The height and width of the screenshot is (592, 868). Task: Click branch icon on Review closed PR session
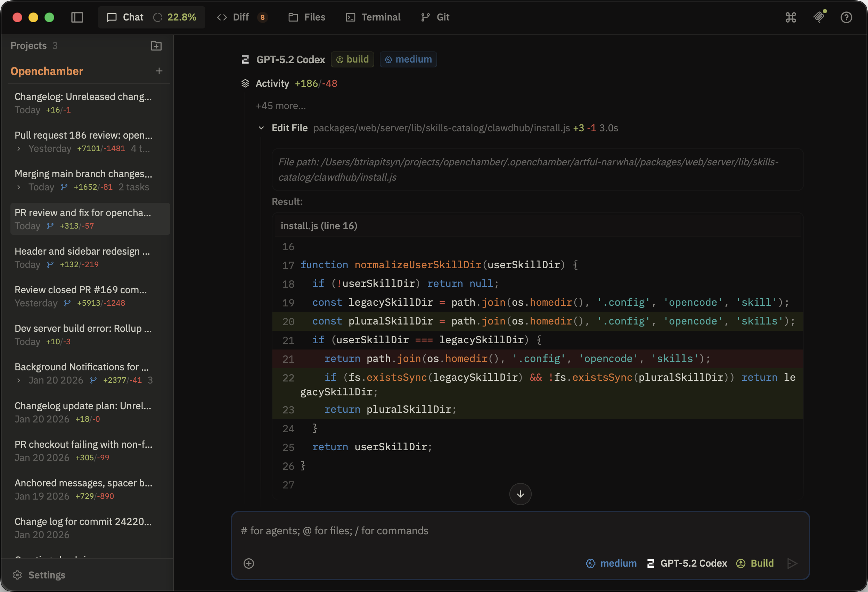click(x=67, y=303)
